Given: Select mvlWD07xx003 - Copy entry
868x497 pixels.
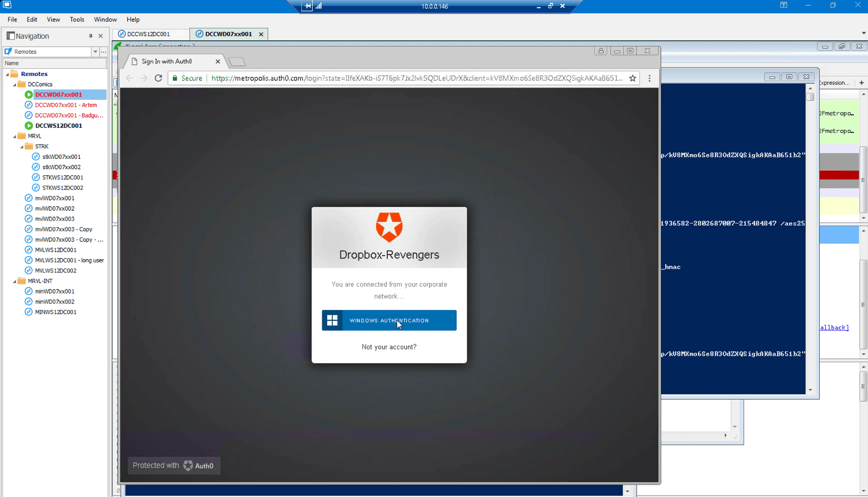Looking at the screenshot, I should 64,229.
